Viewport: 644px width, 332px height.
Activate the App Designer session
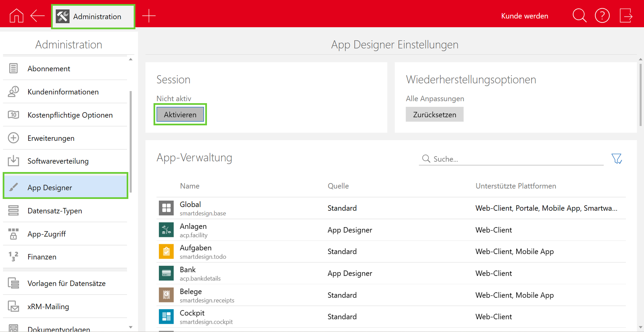(x=180, y=115)
